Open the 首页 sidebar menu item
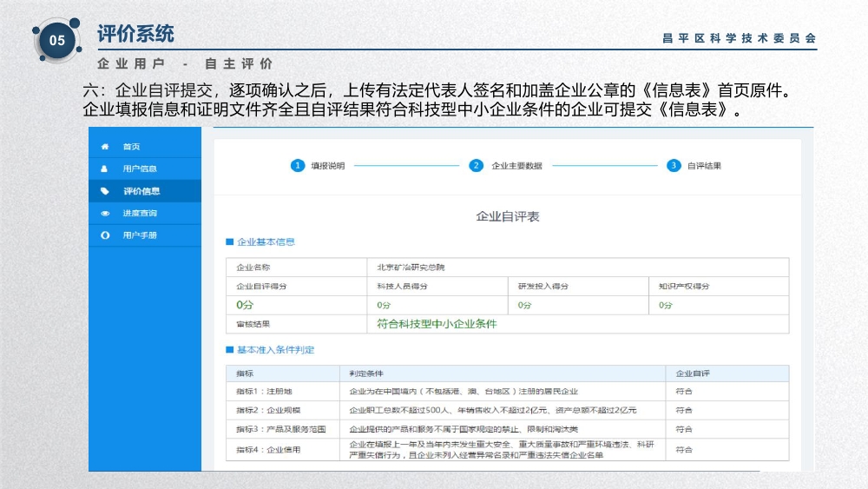This screenshot has width=868, height=489. (145, 147)
